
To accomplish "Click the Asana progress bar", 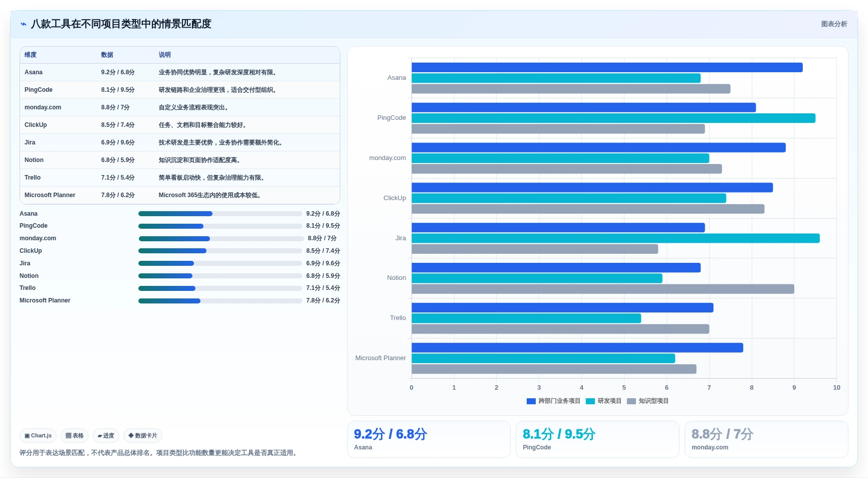I will (x=220, y=214).
